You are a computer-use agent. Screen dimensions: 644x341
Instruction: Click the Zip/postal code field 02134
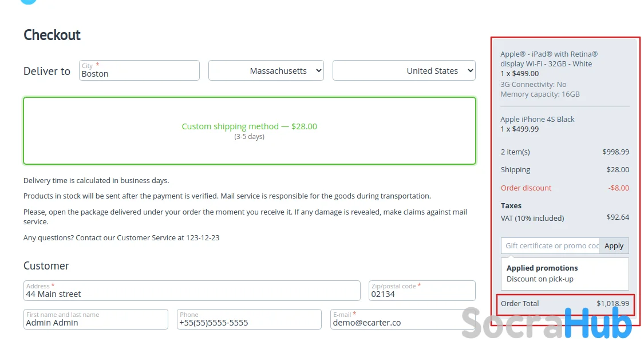coord(422,291)
